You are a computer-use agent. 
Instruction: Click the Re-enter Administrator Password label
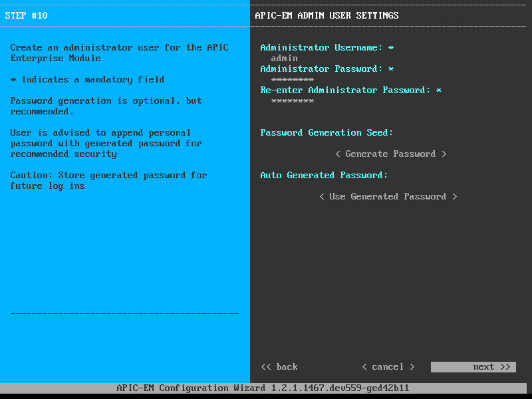click(351, 90)
